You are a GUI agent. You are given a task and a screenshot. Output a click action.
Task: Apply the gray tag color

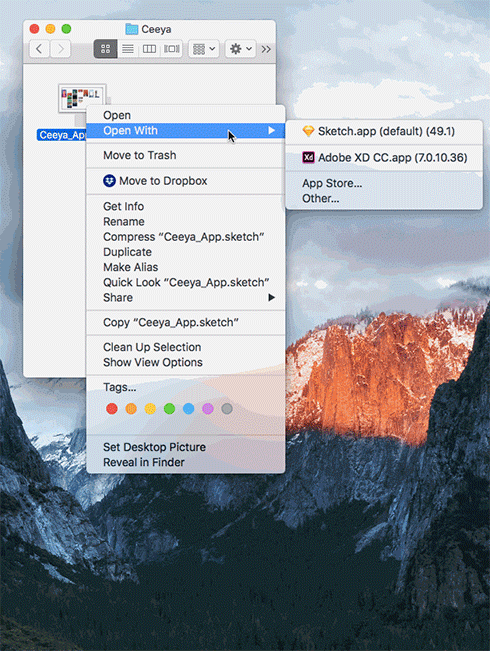(227, 409)
